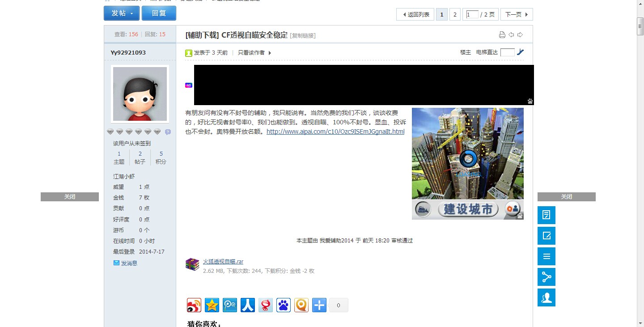Click the blue user silhouette sidebar icon
This screenshot has width=644, height=327.
pos(547,297)
